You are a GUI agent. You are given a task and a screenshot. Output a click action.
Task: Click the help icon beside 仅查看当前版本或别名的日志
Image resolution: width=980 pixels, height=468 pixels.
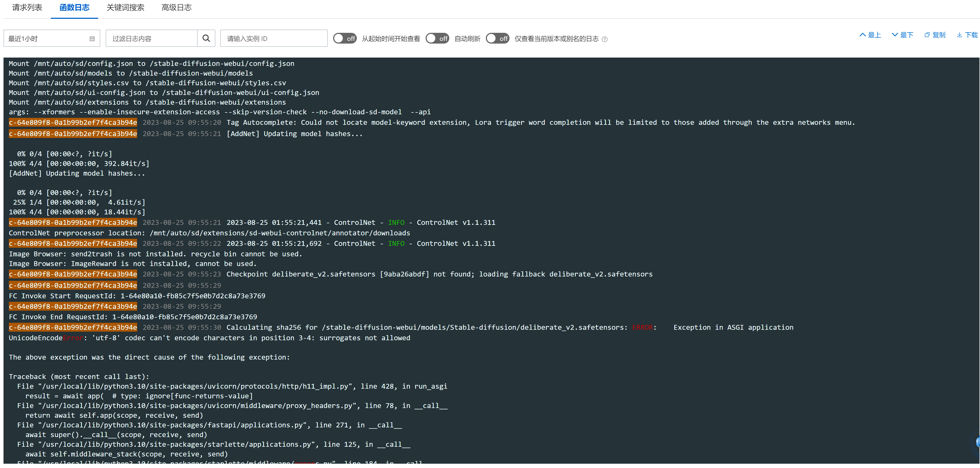click(x=604, y=39)
